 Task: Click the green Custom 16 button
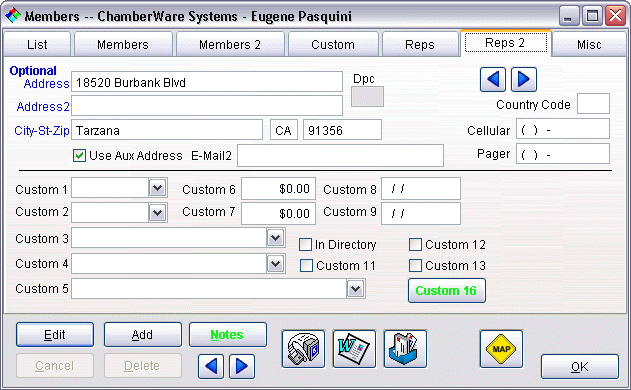(447, 290)
